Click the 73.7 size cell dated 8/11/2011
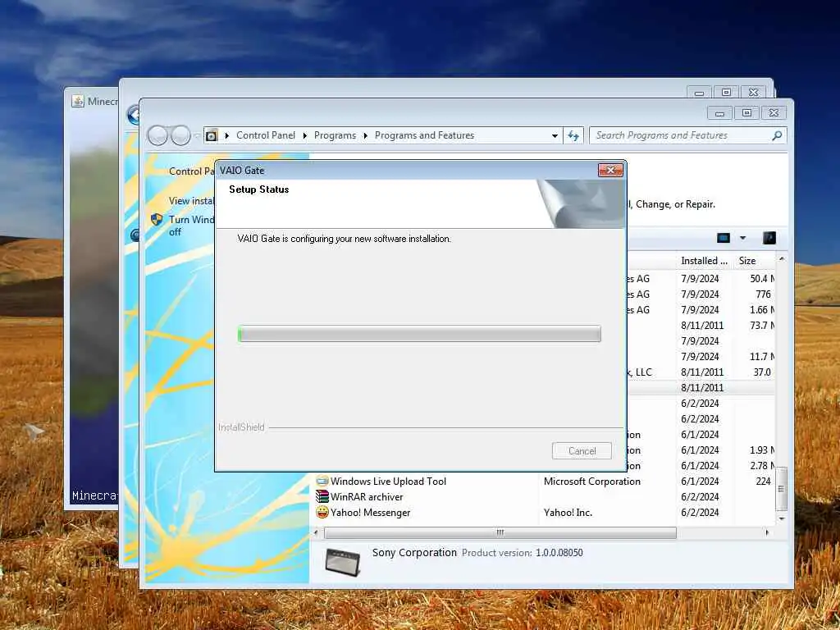840x630 pixels. tap(761, 325)
